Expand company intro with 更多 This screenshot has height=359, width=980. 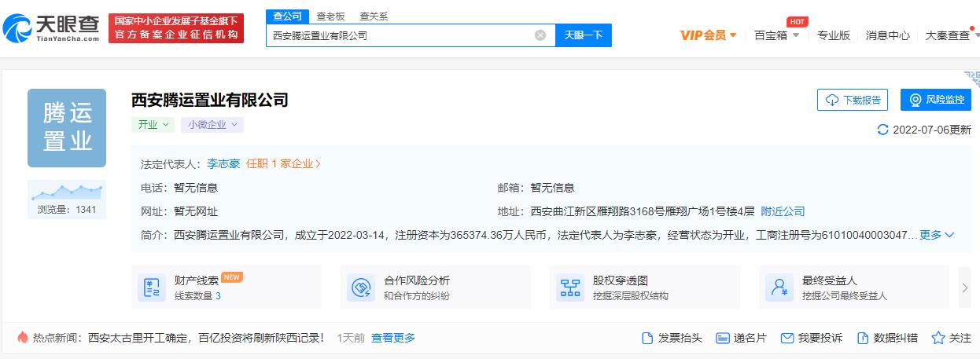click(937, 235)
